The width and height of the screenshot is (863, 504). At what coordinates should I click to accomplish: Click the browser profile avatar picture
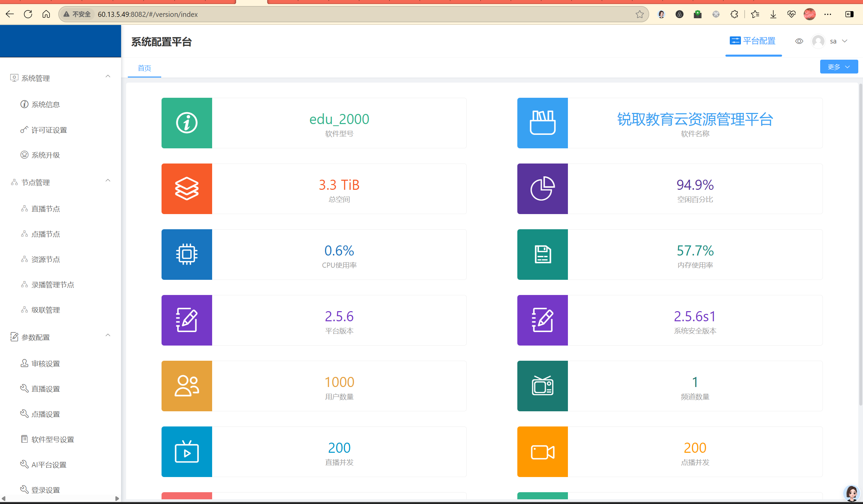[x=810, y=14]
